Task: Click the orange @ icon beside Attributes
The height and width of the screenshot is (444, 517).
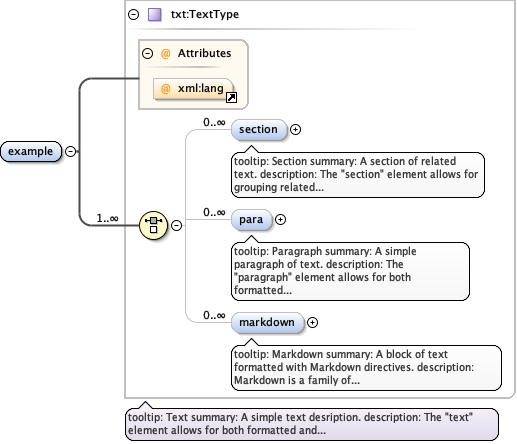Action: 165,53
